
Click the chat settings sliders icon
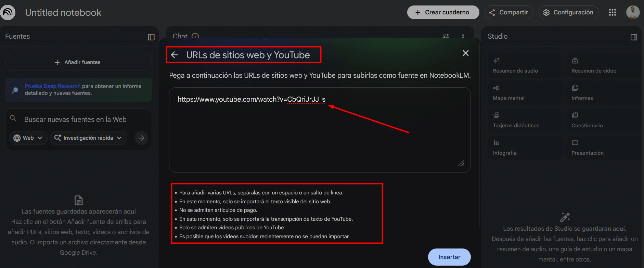coord(446,36)
